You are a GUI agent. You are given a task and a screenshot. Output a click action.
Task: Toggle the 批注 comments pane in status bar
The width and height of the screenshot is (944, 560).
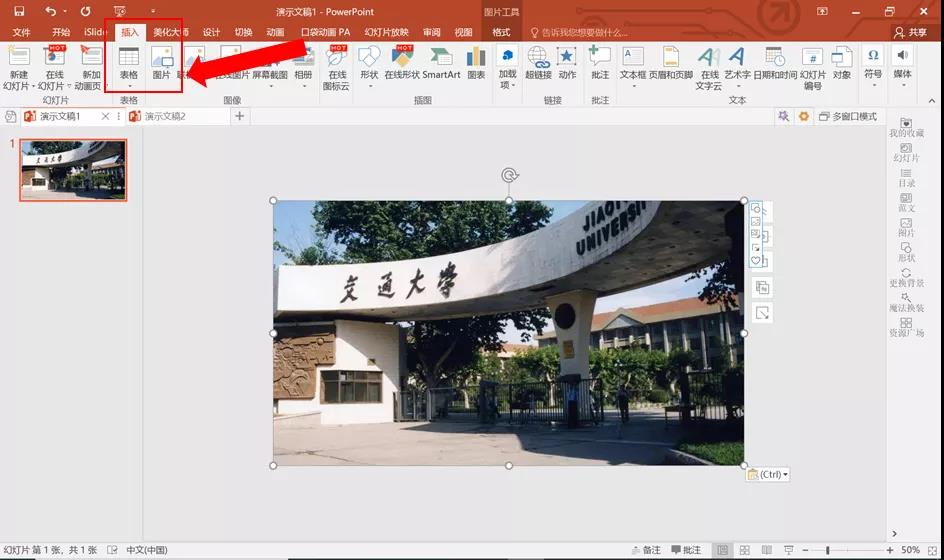click(686, 550)
